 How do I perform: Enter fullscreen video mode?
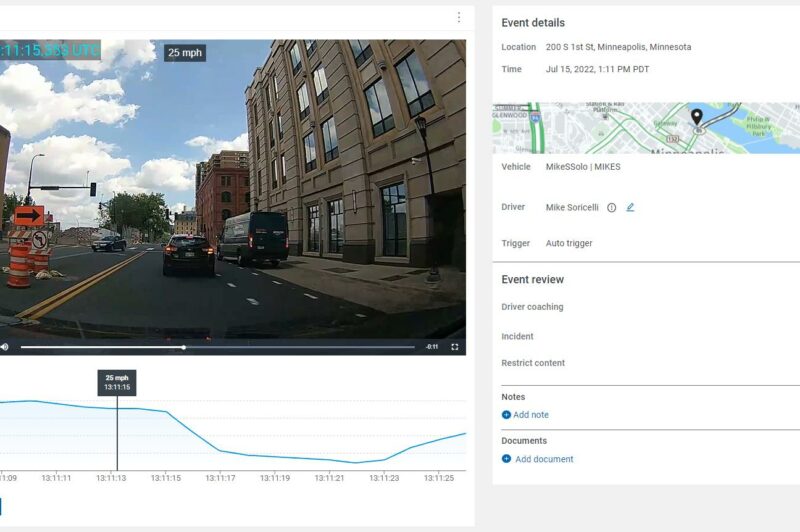tap(455, 347)
